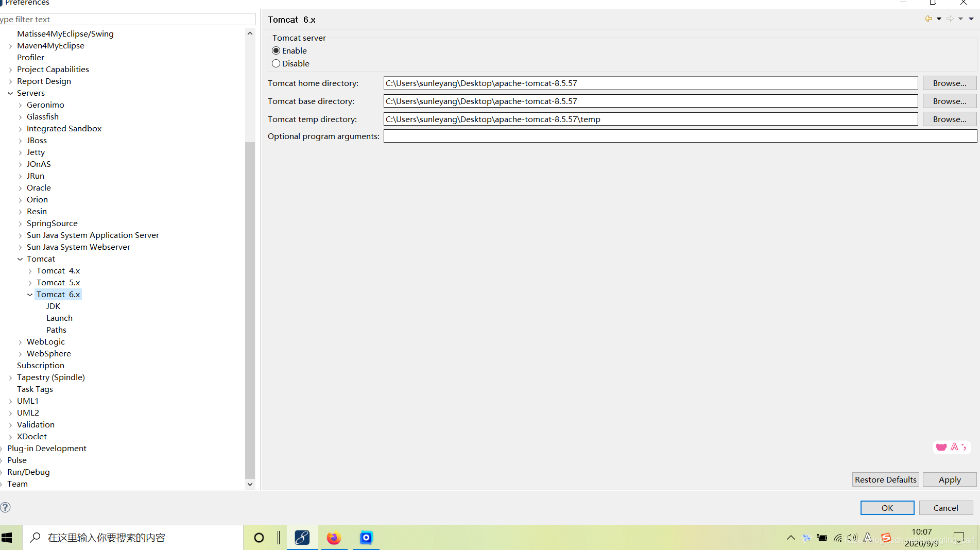Browse for Tomcat base directory
Screen dimensions: 980x550
pos(950,101)
